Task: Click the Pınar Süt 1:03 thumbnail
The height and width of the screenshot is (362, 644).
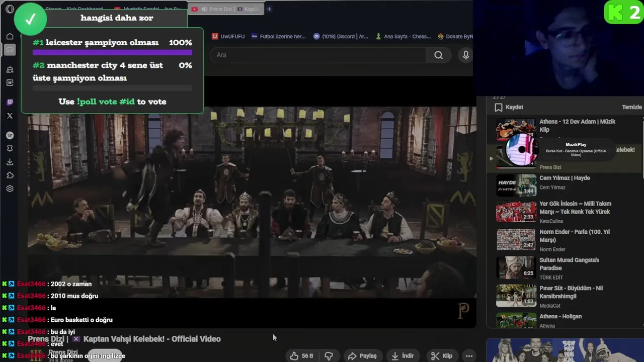Action: click(x=516, y=296)
